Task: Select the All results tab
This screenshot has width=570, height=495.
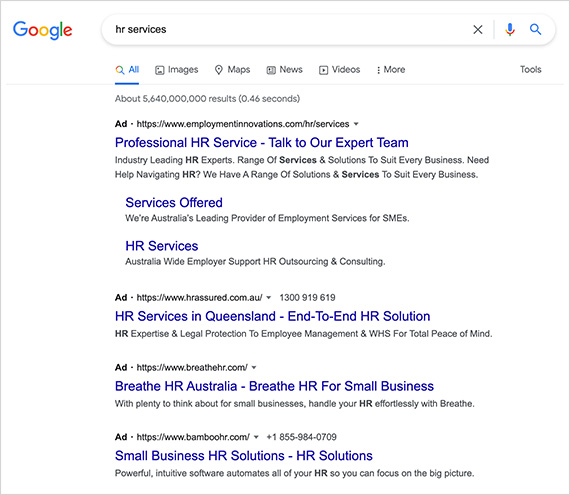Action: tap(127, 70)
